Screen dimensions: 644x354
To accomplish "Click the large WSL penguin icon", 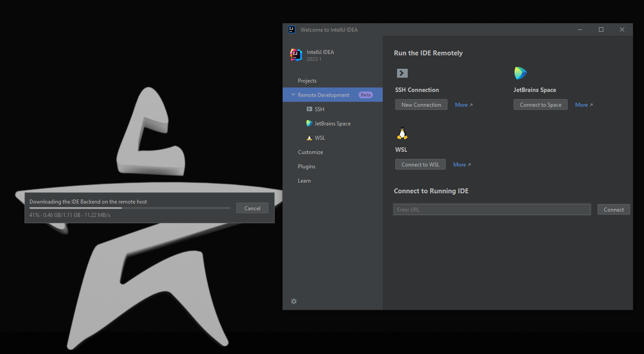I will (402, 133).
